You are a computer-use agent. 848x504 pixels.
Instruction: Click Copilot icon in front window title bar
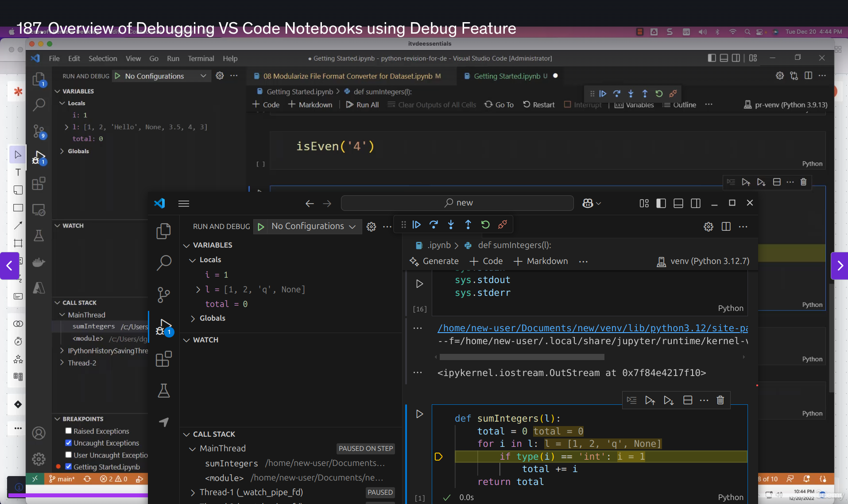coord(588,203)
